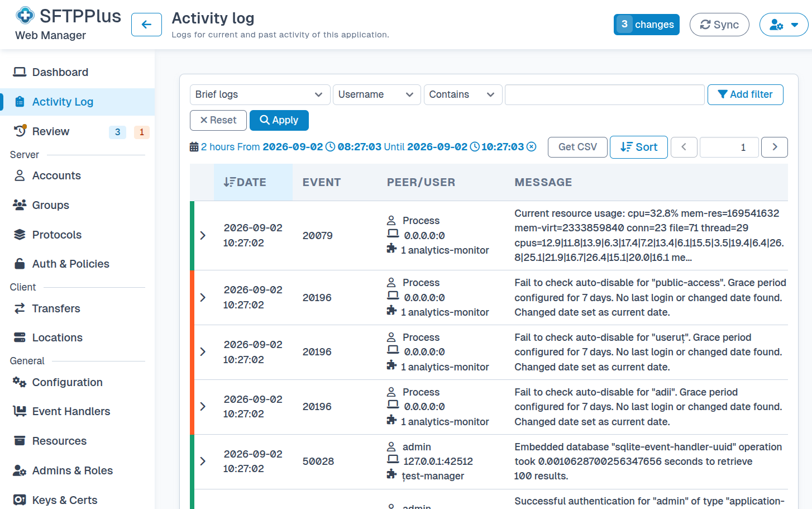Click the SFTPPlus logo icon
This screenshot has height=509, width=812.
25,15
